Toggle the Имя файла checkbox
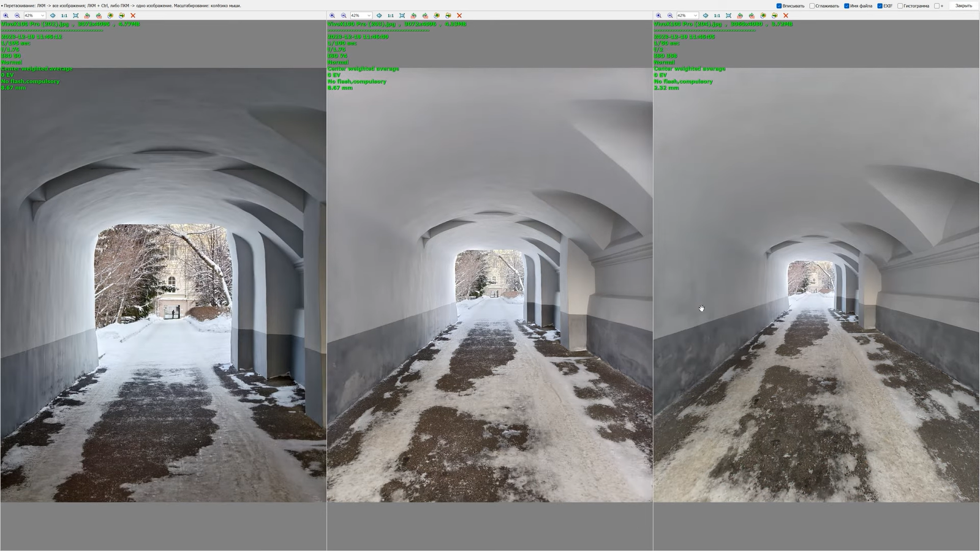 (847, 6)
